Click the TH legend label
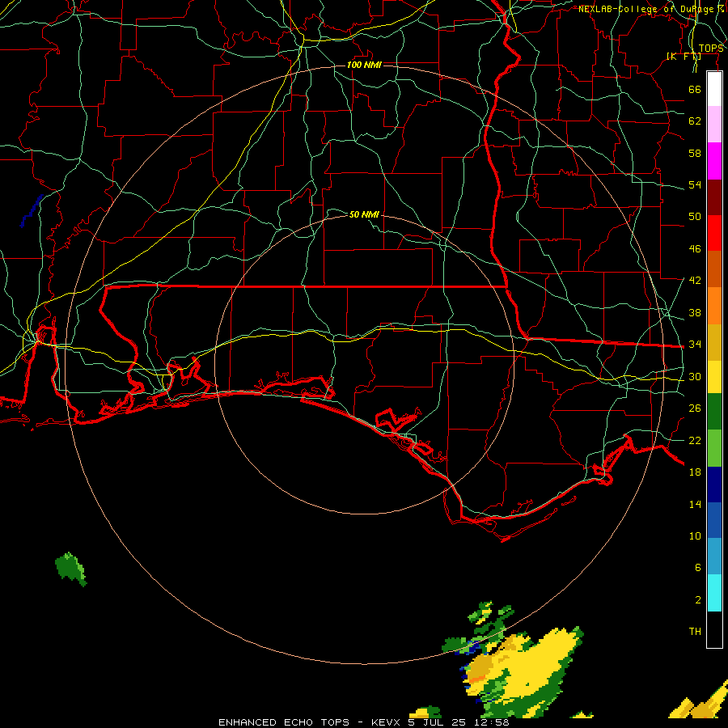 695,632
